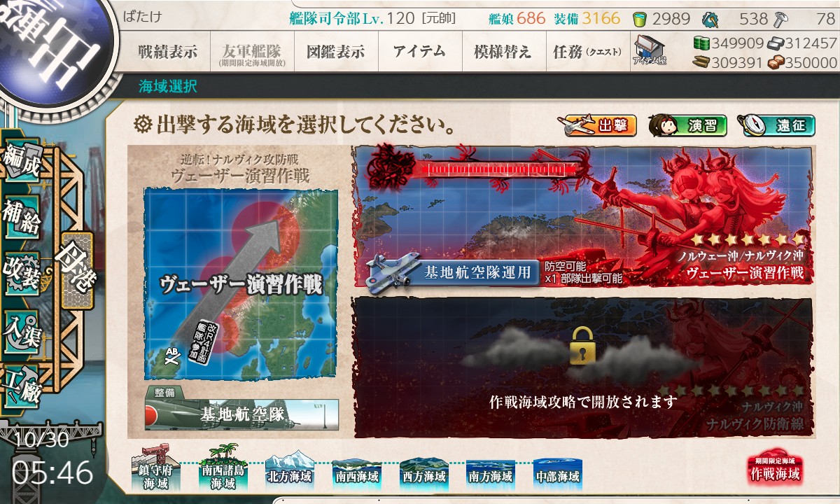Open the 工廠 factory icon

(22, 381)
